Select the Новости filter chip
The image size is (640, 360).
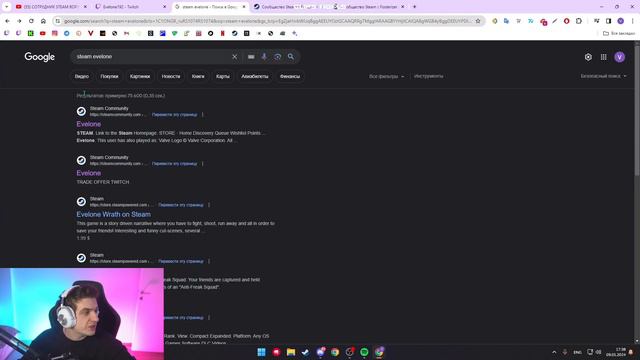pos(171,76)
